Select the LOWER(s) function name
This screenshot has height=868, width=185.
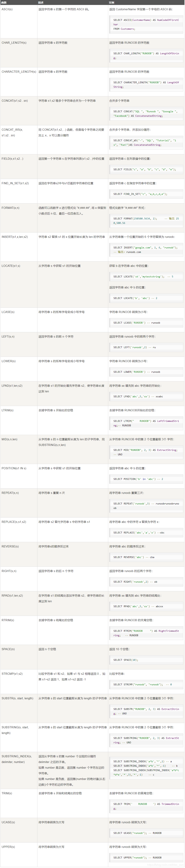(x=8, y=361)
